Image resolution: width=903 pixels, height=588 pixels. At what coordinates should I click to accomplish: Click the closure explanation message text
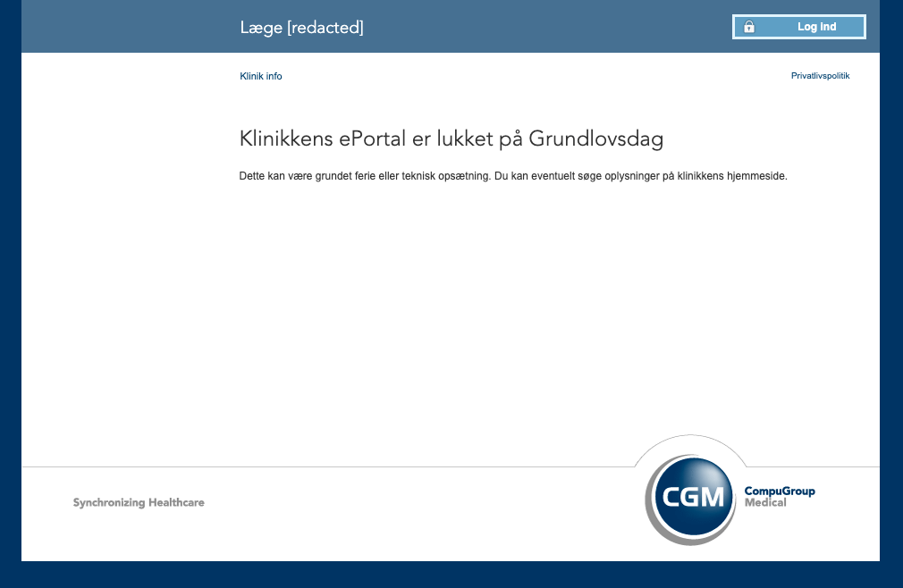click(x=512, y=176)
